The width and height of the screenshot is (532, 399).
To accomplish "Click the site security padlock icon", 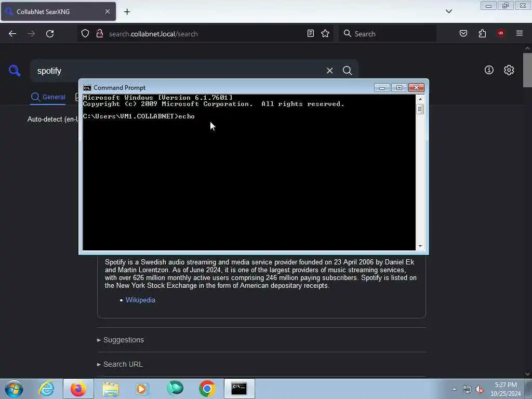I will 99,33.
